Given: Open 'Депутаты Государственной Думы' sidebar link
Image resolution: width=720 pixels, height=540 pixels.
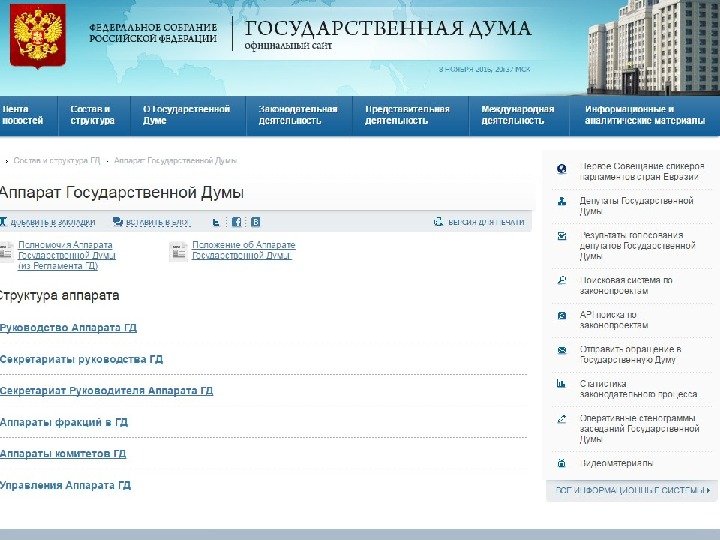Looking at the screenshot, I should (x=636, y=206).
